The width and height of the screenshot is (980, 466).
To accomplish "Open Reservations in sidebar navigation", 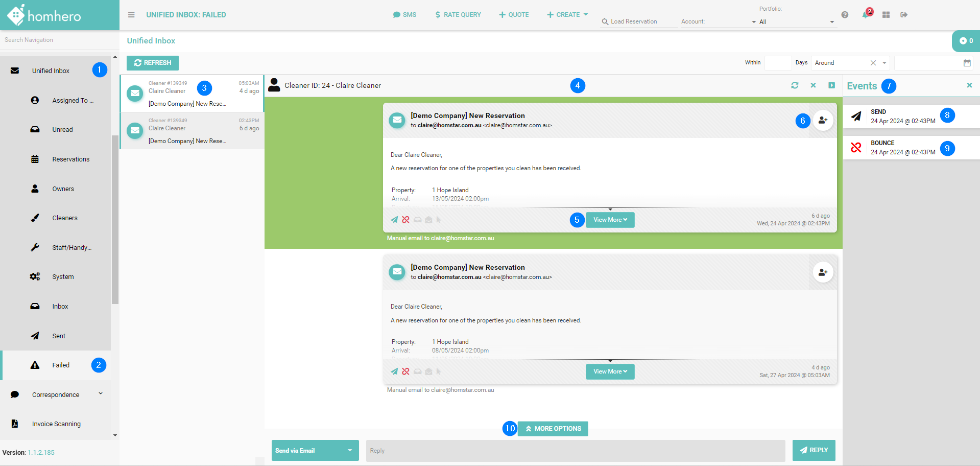I will click(x=70, y=159).
